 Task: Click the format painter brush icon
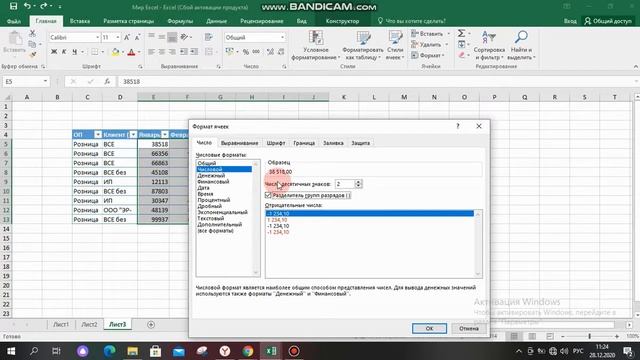(33, 54)
